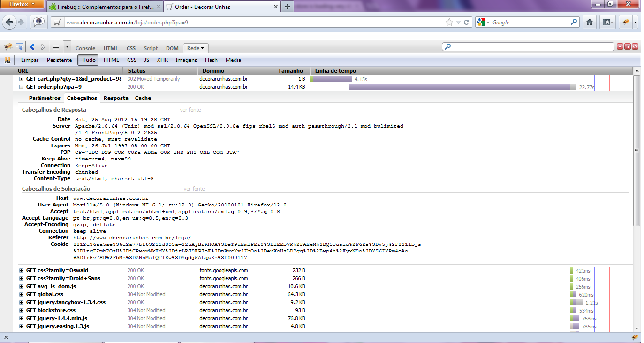This screenshot has height=343, width=644.
Task: Open the Firebug panel selector dropdown arrow
Action: 67,47
